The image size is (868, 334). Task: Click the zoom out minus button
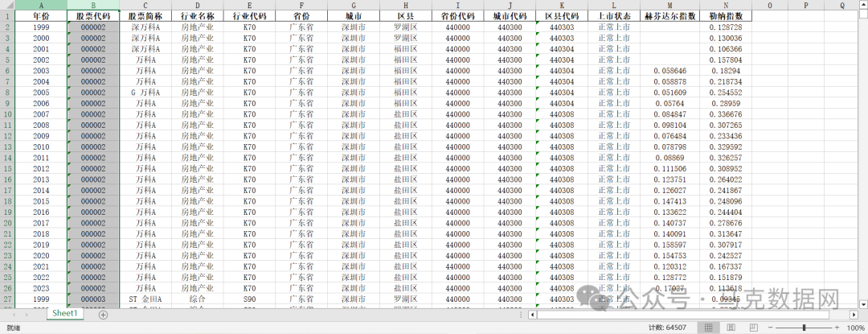[770, 328]
